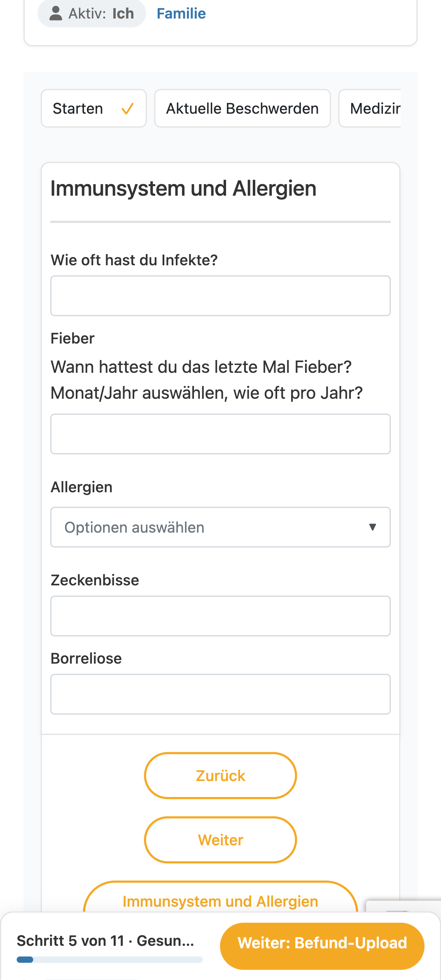
Task: Click the Zurück button
Action: 220,776
